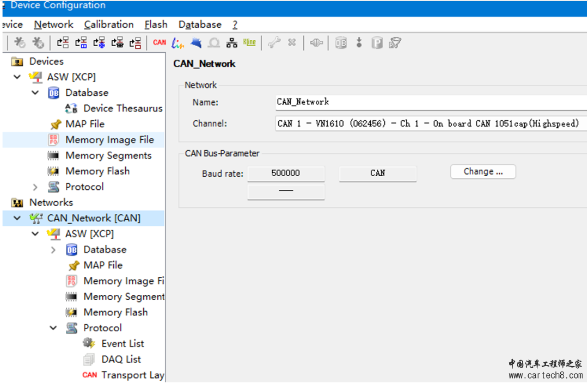Click the greyed wrench toolbar icon
Viewport: 588px width, 384px height.
point(274,43)
